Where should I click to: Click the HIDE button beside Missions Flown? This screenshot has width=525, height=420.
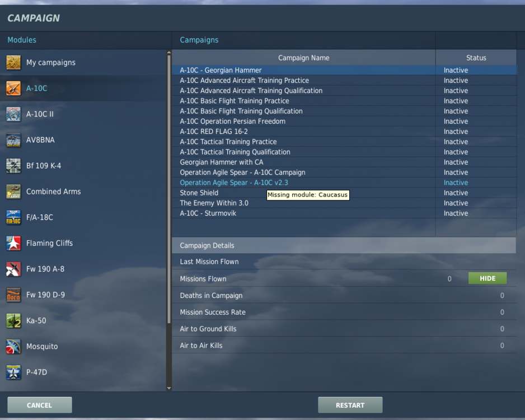(487, 278)
